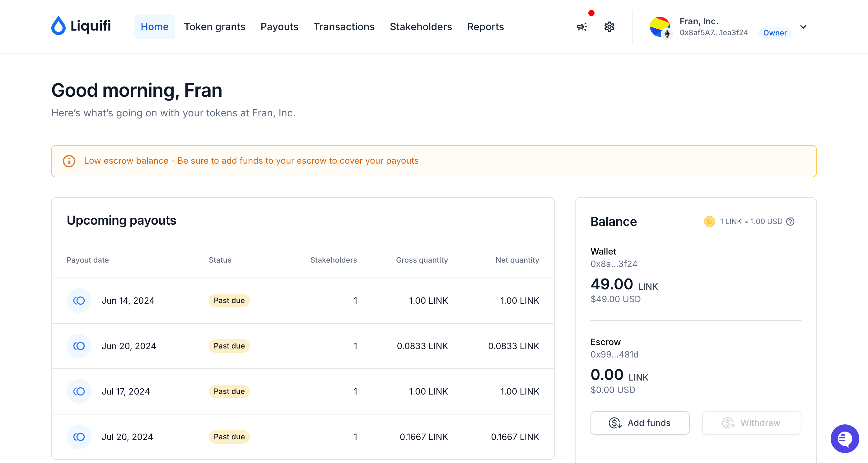Image resolution: width=868 pixels, height=463 pixels.
Task: Click the info icon in the low escrow warning
Action: pos(69,161)
